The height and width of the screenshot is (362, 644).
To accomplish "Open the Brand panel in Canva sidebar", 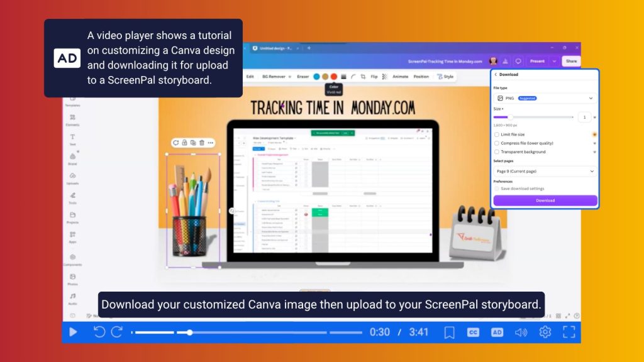I will click(x=72, y=159).
